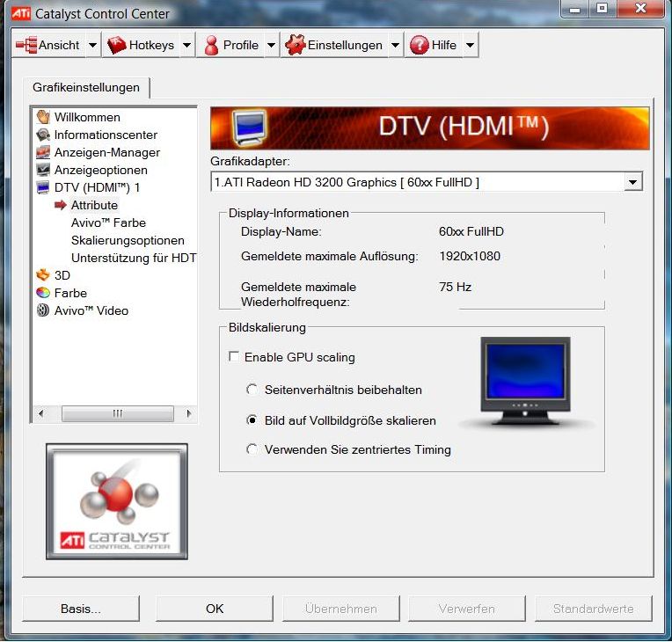
Task: Enable the GPU scaling checkbox
Action: tap(234, 357)
